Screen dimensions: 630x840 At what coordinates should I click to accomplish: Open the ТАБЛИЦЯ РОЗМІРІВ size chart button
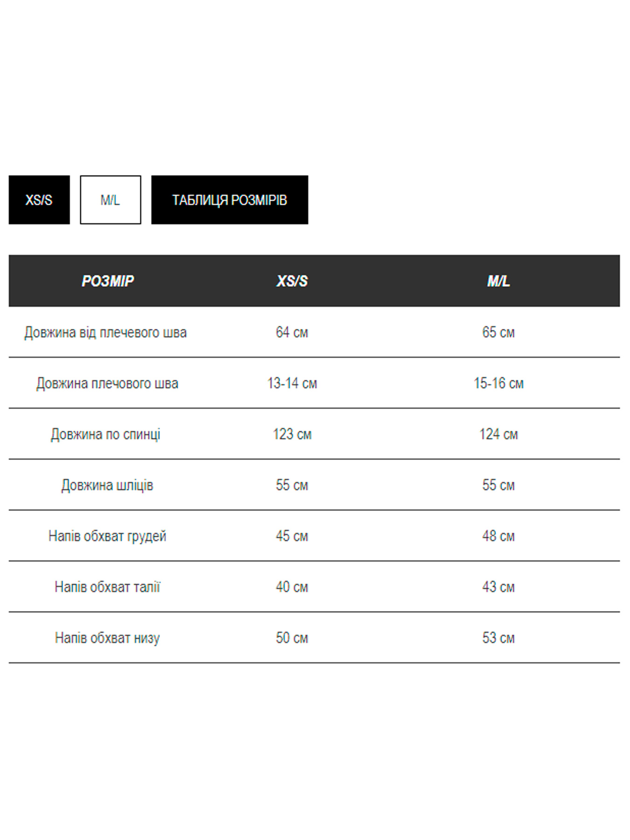click(230, 200)
